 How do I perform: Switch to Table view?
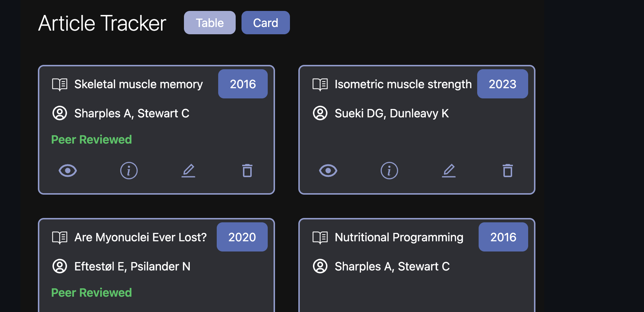(x=209, y=23)
